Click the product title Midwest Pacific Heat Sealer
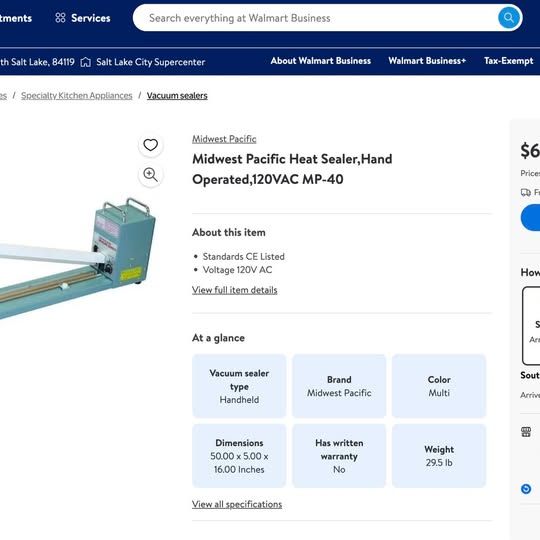Viewport: 540px width, 540px height. click(x=292, y=169)
